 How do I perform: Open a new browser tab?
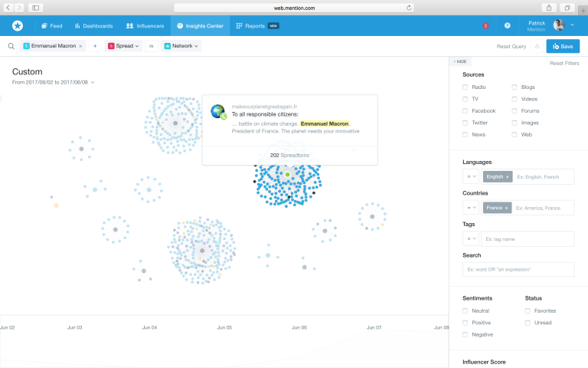pyautogui.click(x=583, y=11)
